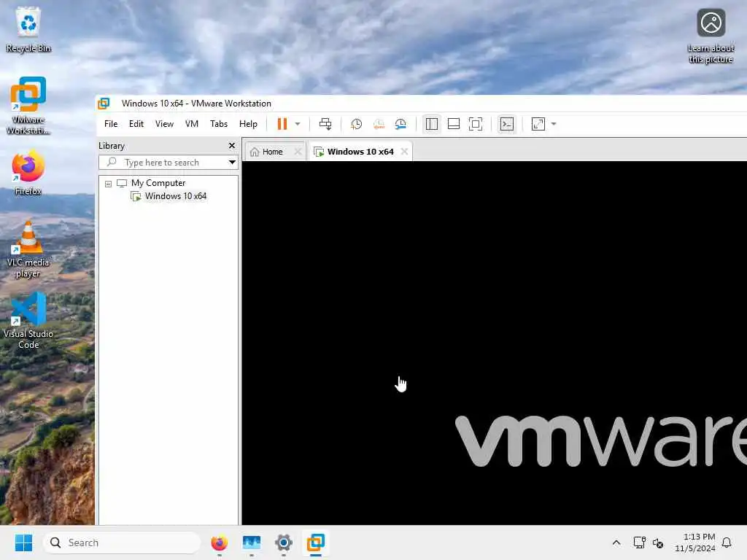
Task: Open the VM menu
Action: (x=192, y=124)
